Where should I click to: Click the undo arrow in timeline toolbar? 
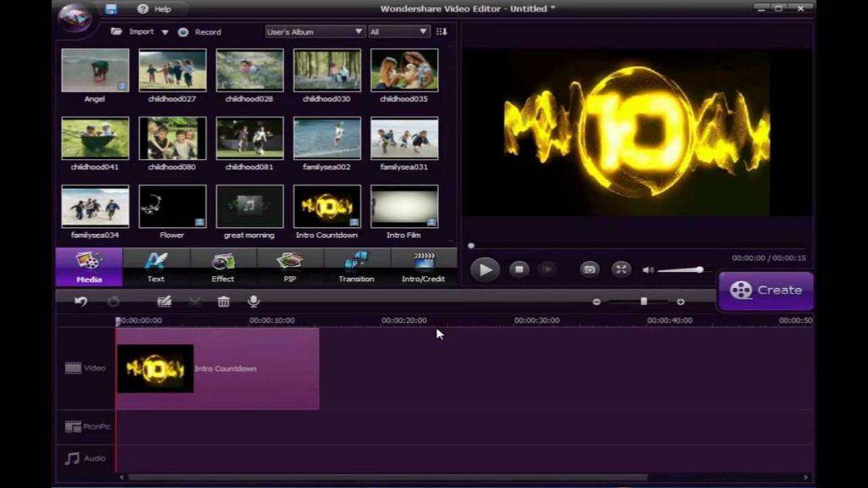coord(81,301)
